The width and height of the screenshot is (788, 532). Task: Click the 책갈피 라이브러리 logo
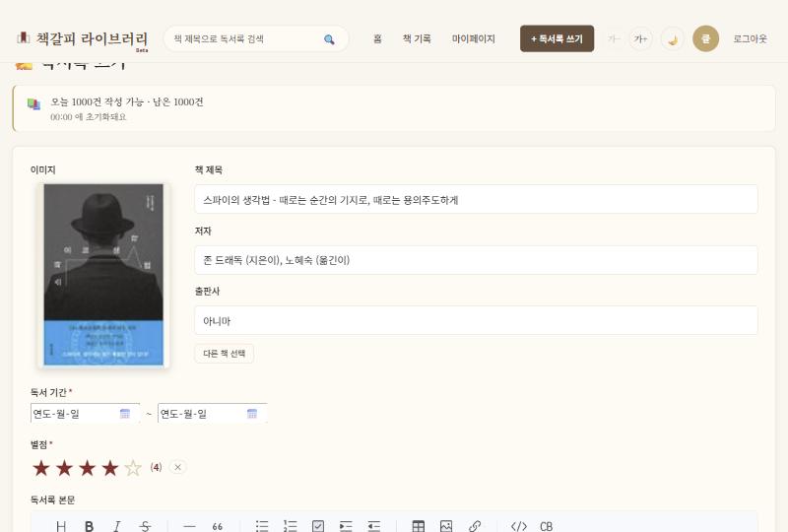point(83,38)
